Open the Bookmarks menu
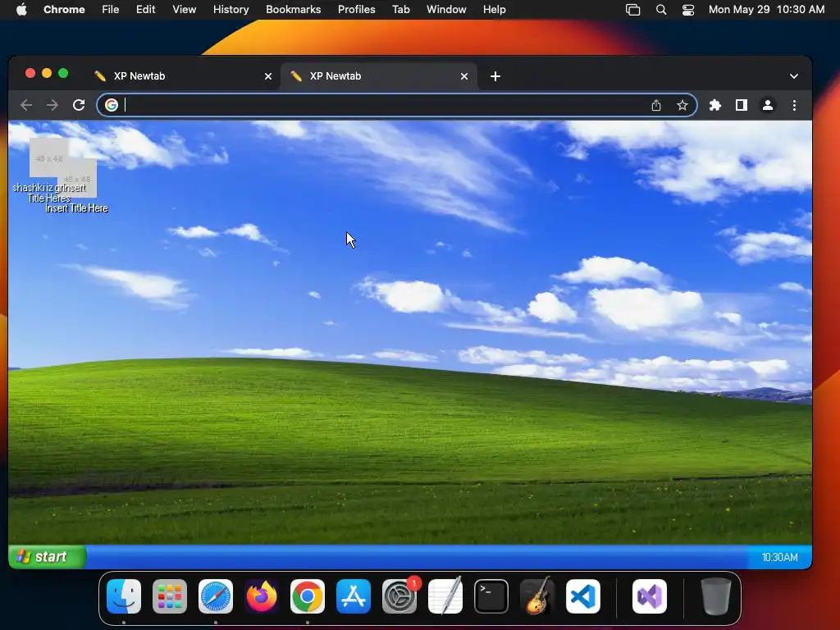 293,9
